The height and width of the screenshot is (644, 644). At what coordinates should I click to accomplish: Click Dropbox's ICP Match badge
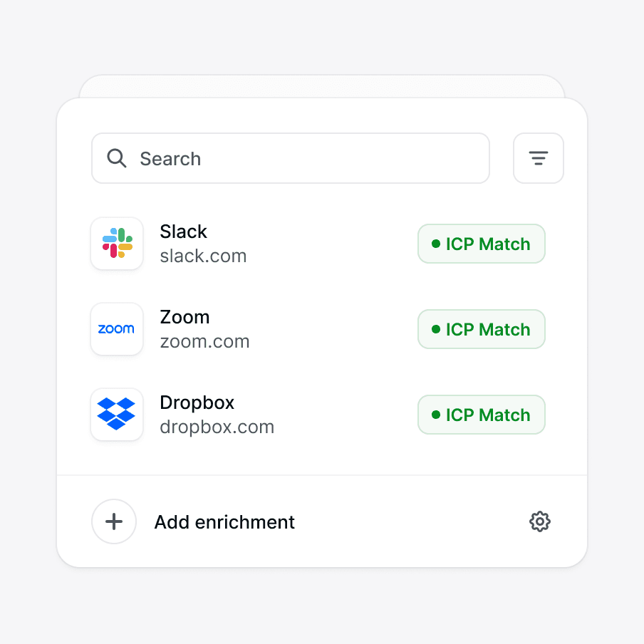click(x=482, y=415)
